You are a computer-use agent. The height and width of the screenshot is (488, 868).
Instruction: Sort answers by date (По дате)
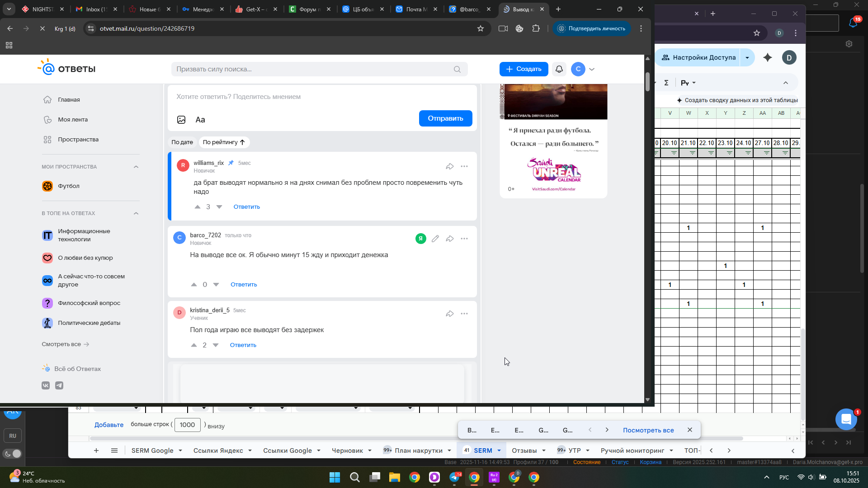[x=182, y=142]
